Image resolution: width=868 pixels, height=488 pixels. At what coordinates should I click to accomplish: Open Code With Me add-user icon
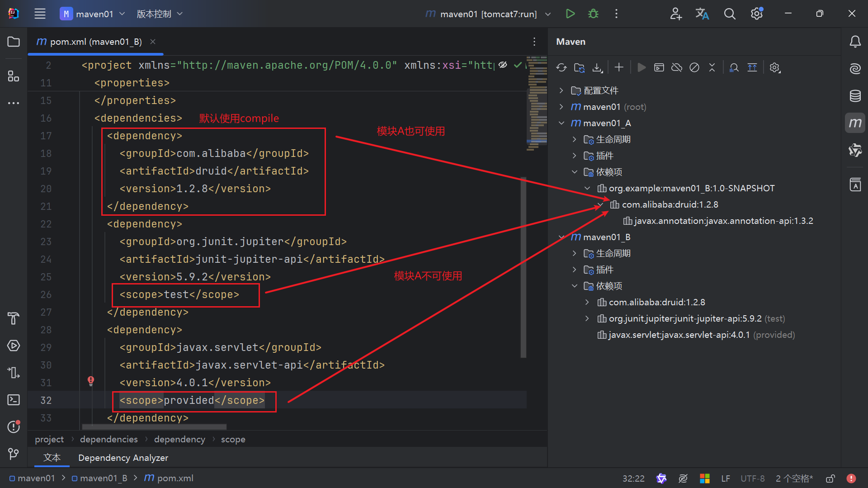[x=676, y=14]
